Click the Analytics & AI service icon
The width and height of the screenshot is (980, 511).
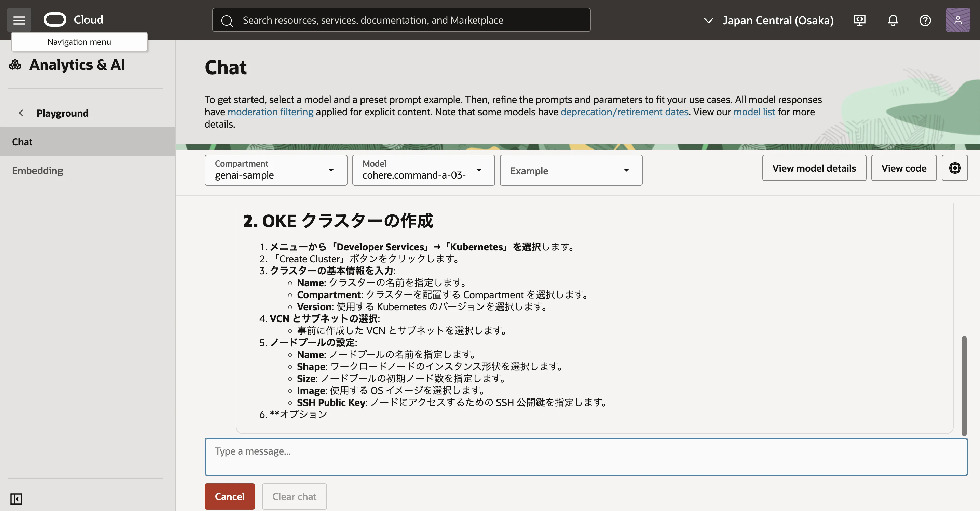click(15, 65)
